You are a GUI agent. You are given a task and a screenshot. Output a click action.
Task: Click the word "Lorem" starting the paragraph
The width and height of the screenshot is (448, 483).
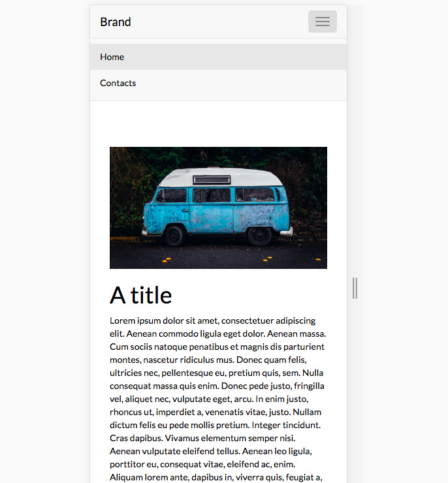tap(123, 320)
